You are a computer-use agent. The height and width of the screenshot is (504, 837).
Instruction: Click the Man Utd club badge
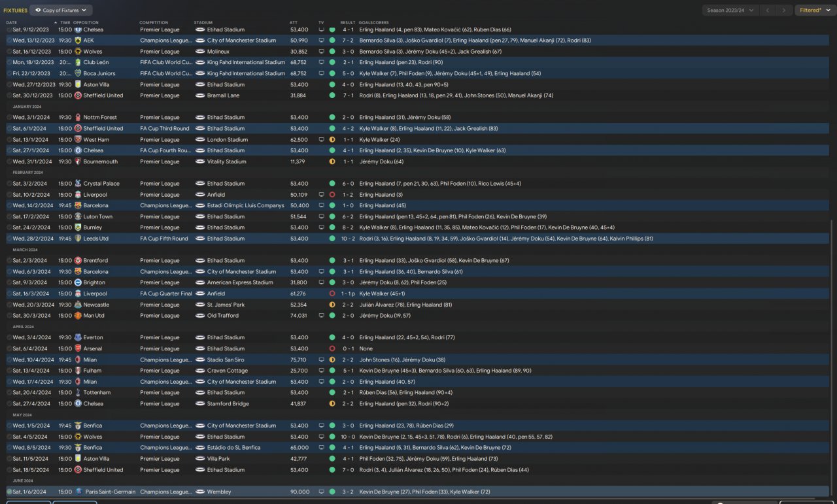tap(78, 316)
